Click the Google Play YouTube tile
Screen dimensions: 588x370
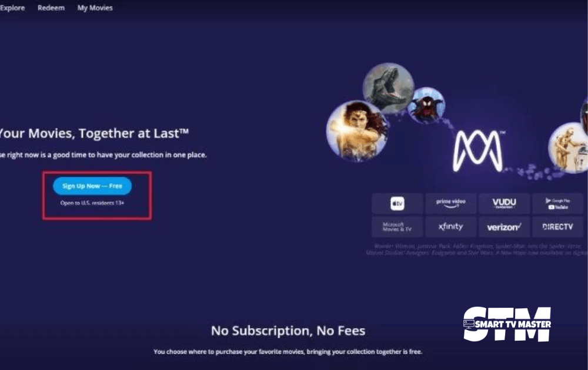click(557, 204)
